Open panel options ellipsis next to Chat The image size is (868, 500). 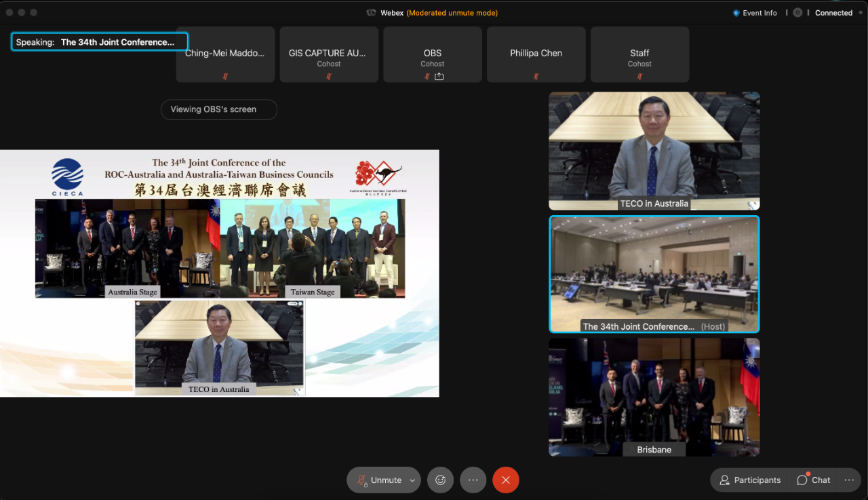(849, 480)
